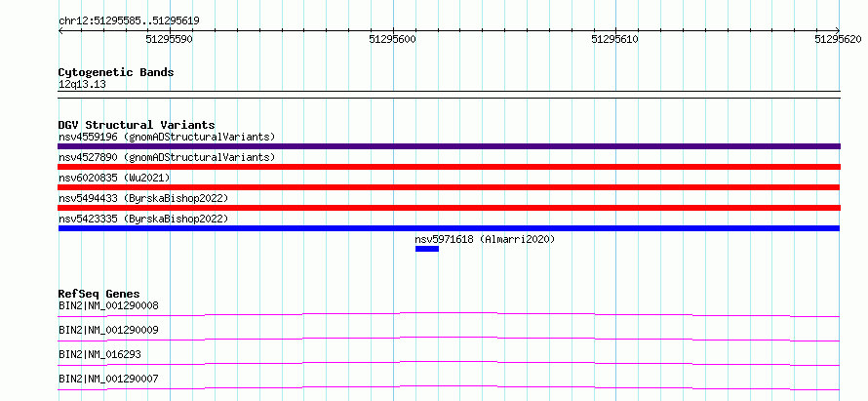Screen dimensions: 868x401
Task: Click the nsv6020835 (Wu2021) label
Action: pyautogui.click(x=114, y=178)
